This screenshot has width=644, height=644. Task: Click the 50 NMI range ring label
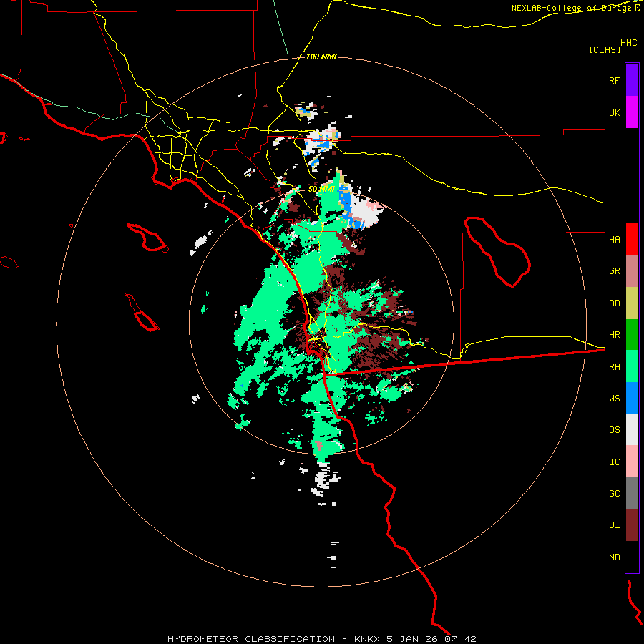321,189
